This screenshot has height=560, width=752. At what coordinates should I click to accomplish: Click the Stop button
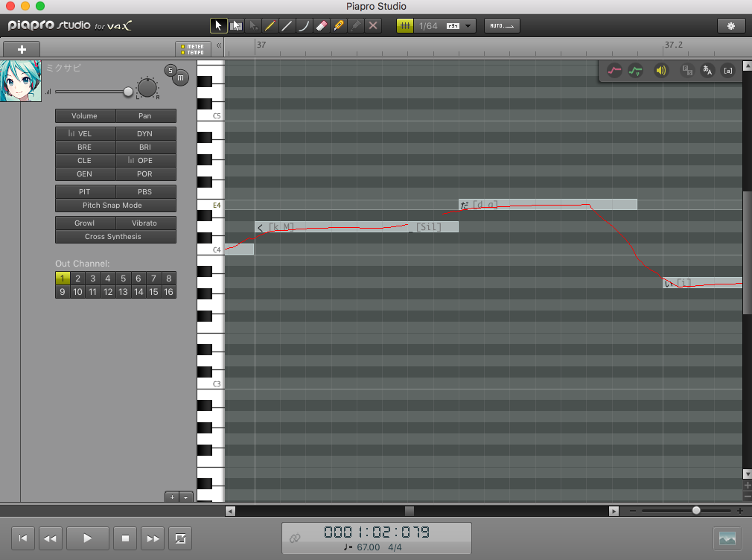[x=125, y=538]
